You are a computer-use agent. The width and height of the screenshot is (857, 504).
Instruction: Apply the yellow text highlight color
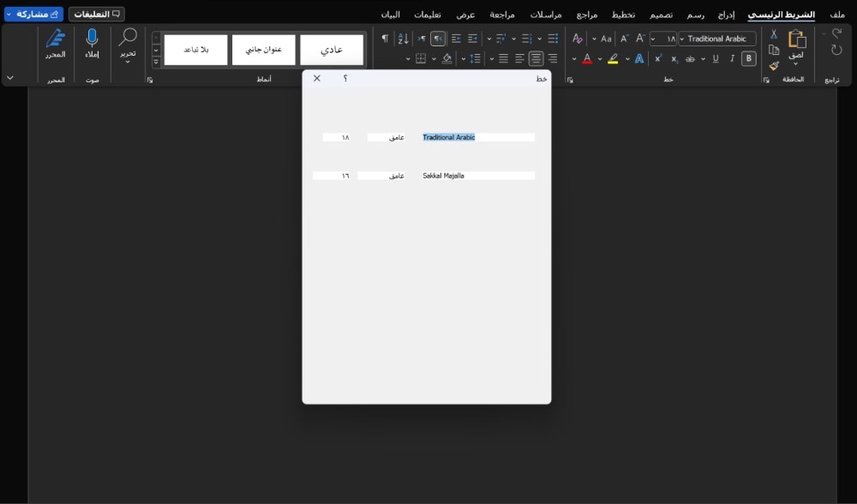[x=614, y=59]
